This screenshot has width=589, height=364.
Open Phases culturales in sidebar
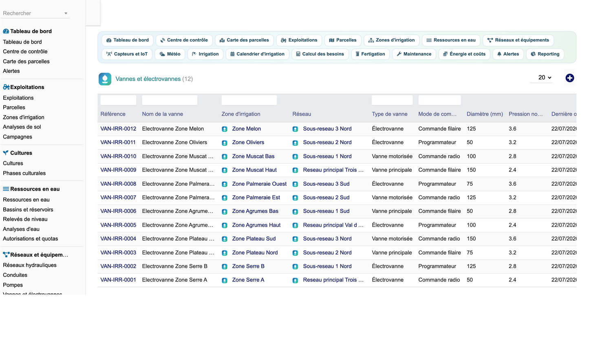24,173
